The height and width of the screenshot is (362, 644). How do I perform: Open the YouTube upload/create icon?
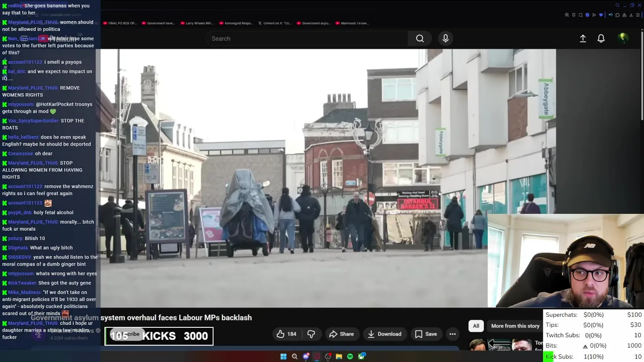pyautogui.click(x=583, y=38)
